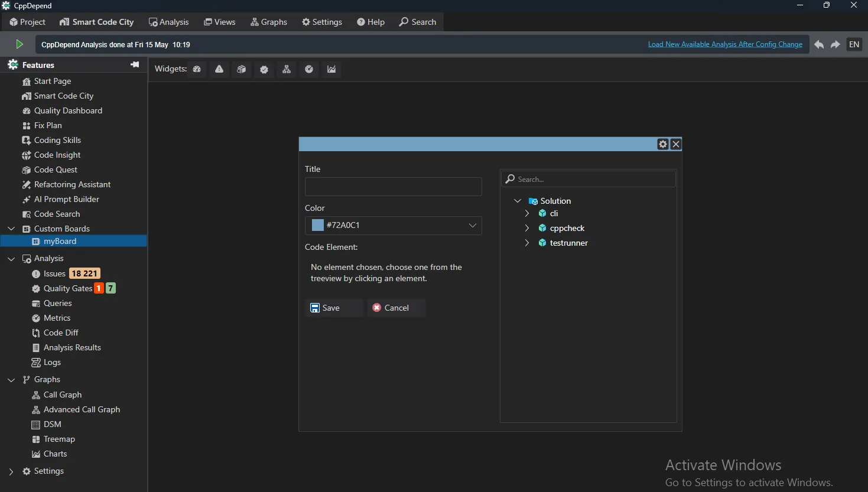Pin the Features panel
The height and width of the screenshot is (492, 868).
[x=135, y=64]
